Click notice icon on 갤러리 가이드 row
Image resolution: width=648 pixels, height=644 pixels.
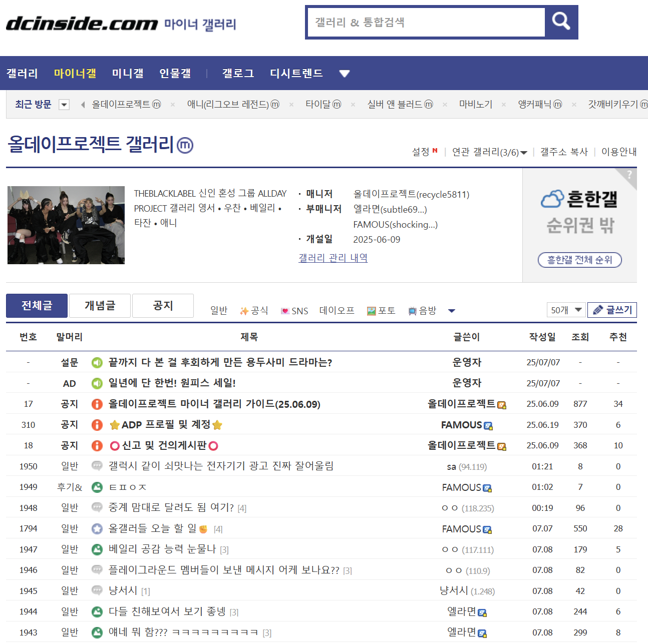pos(97,404)
